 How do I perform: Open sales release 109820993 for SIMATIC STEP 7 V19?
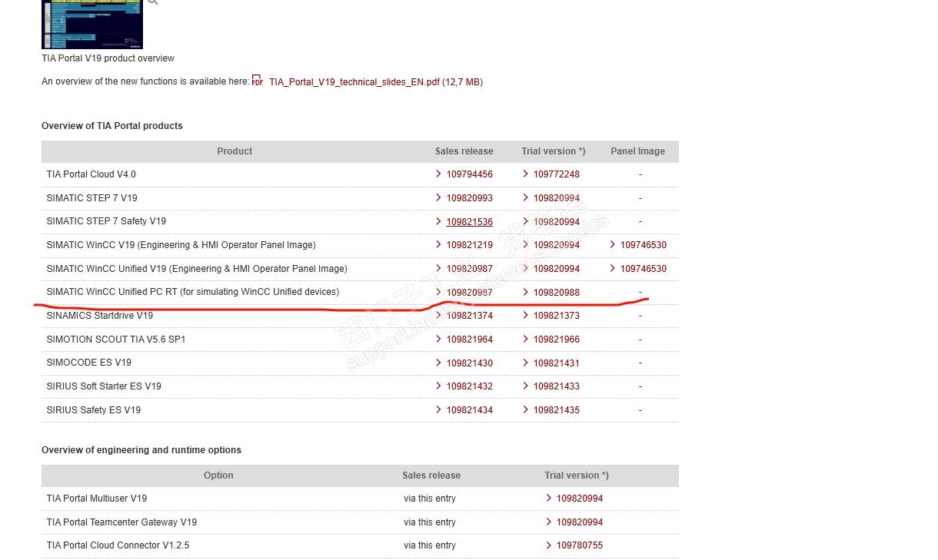(470, 198)
